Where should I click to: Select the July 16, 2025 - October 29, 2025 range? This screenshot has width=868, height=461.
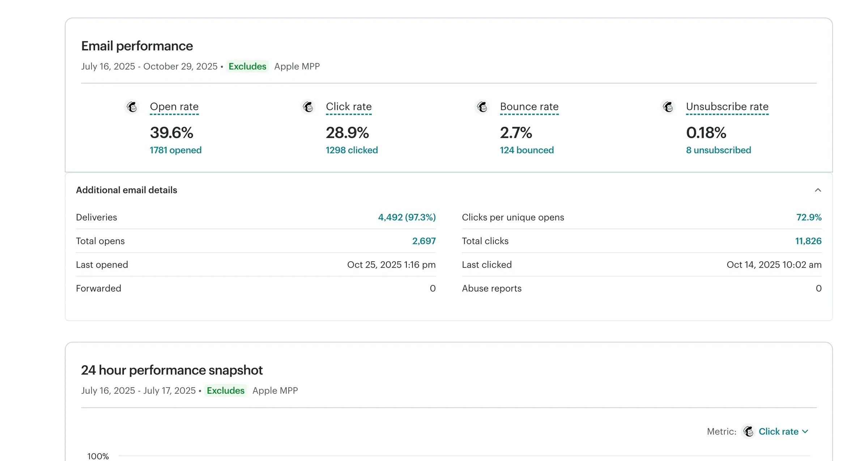[149, 66]
